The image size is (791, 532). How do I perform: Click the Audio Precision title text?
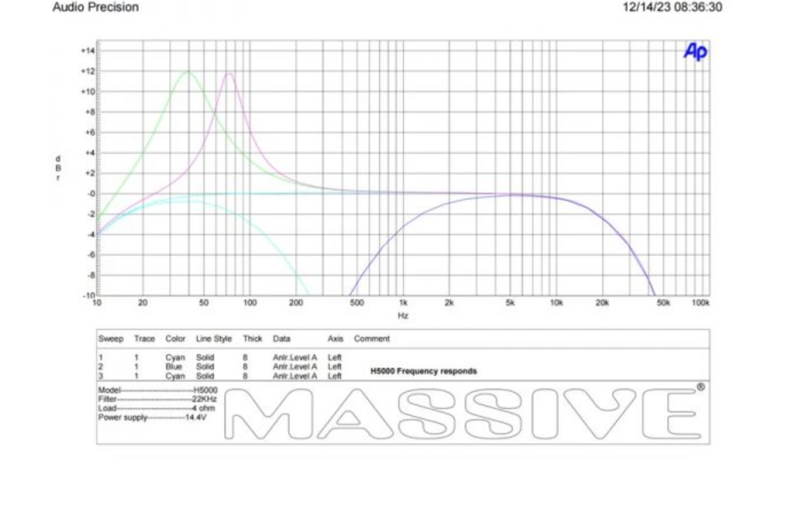click(x=95, y=7)
